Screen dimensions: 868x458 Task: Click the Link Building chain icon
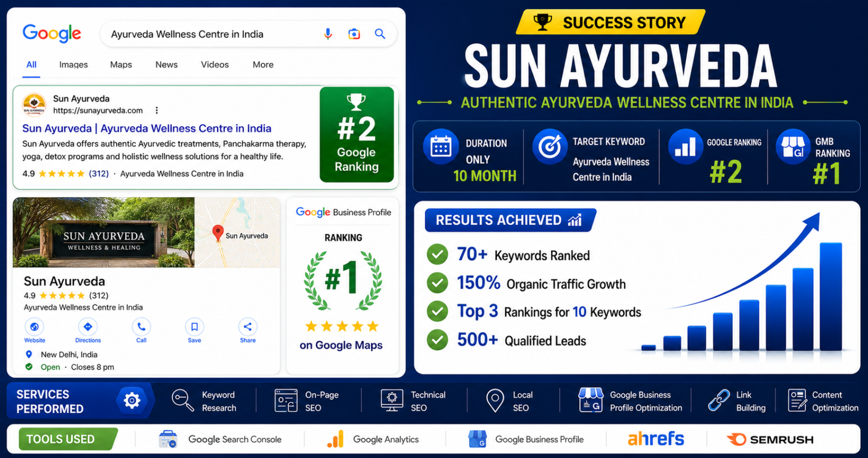click(719, 400)
